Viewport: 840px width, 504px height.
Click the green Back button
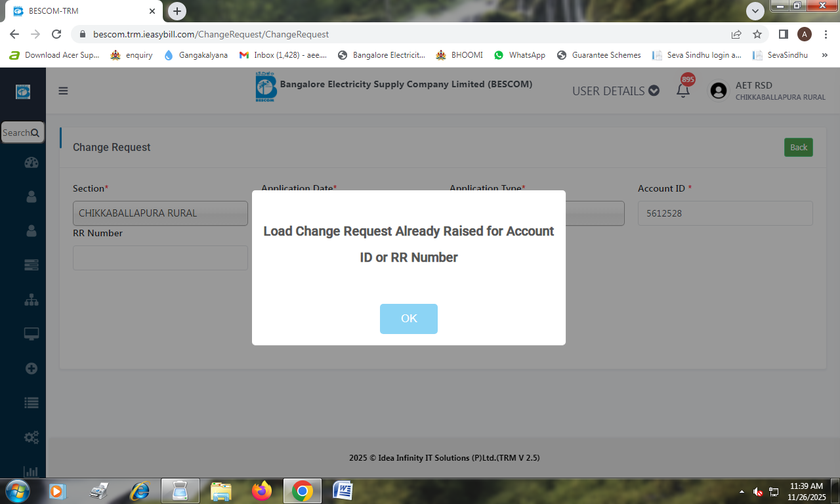[x=799, y=147]
